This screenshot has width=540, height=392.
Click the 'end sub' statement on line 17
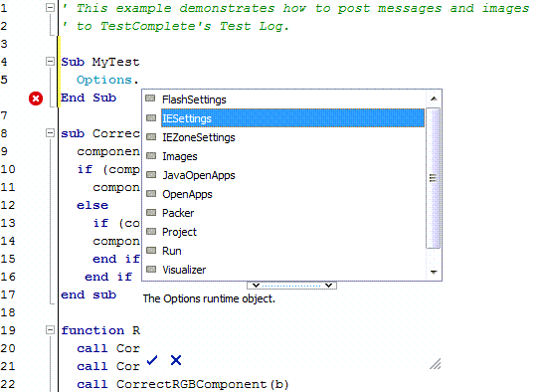[x=89, y=294]
